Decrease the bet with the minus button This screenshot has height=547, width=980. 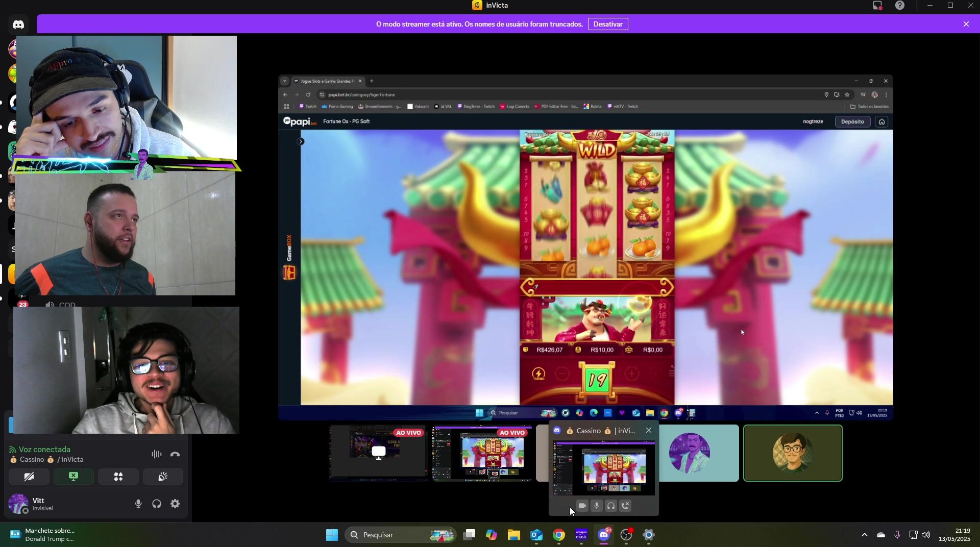(x=562, y=374)
